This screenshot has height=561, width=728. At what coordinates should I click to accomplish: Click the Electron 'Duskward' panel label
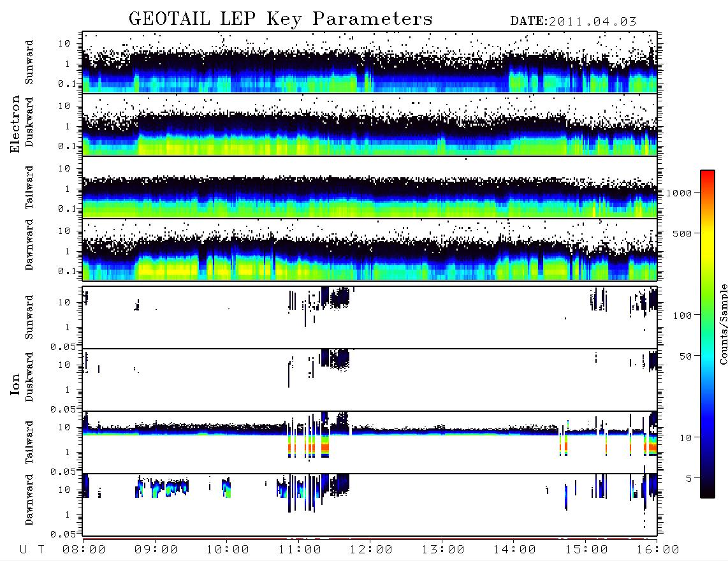coord(29,122)
